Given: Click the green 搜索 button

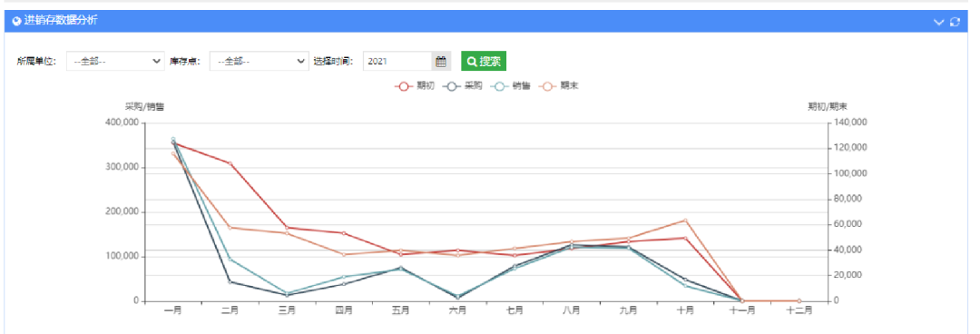Looking at the screenshot, I should (x=484, y=62).
